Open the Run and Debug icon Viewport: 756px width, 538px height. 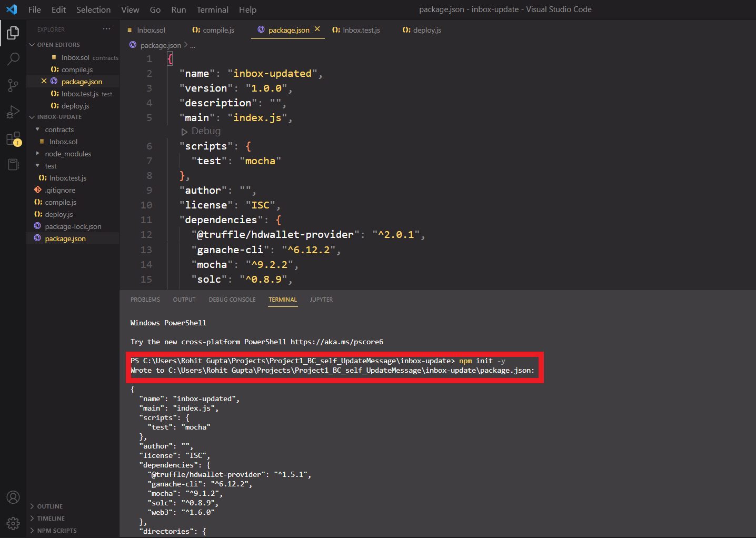13,112
